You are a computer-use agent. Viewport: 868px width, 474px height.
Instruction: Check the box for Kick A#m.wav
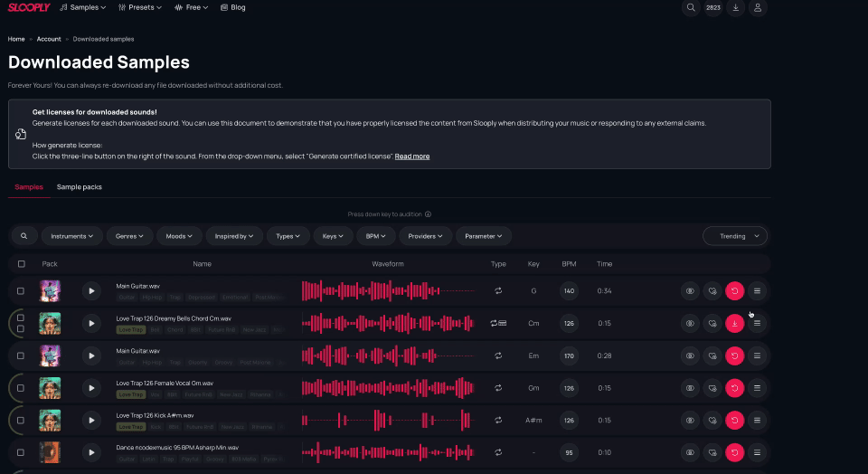(21, 421)
